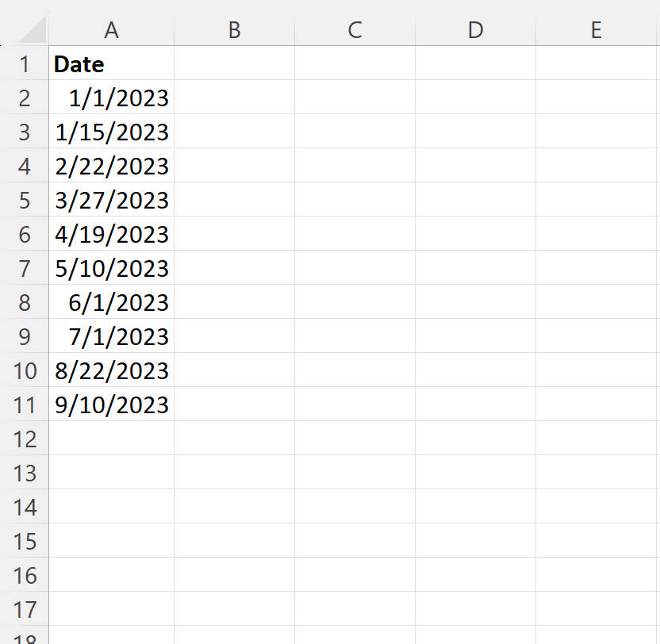Select row 1 header
This screenshot has height=644, width=660.
point(25,64)
